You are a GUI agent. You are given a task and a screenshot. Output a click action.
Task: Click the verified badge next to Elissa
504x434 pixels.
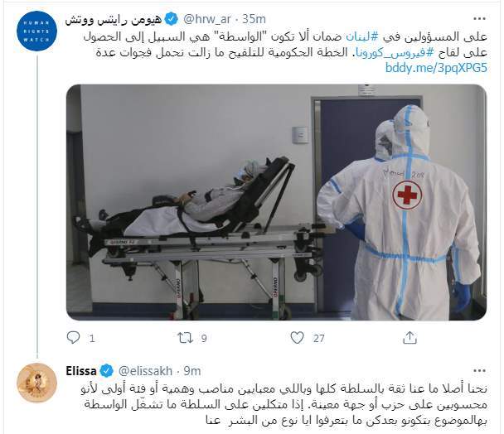[x=107, y=371]
